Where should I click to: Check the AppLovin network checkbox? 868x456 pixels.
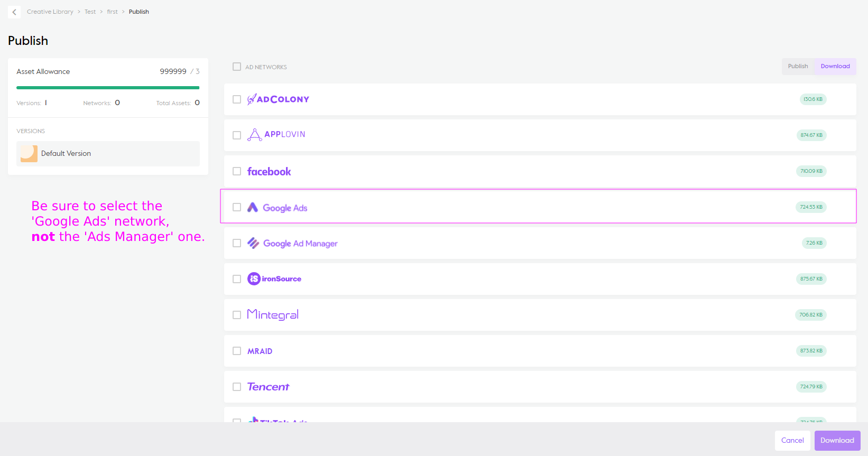click(x=237, y=135)
